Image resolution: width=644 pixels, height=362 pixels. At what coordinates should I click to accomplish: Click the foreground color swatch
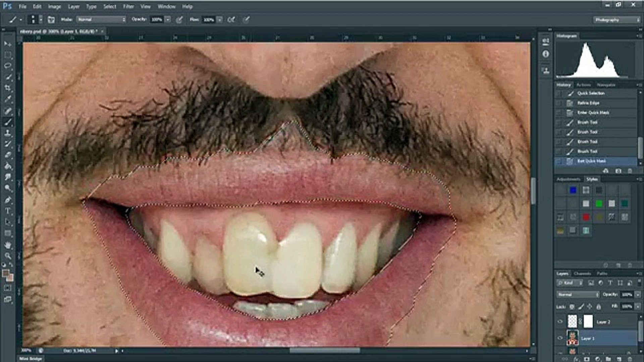6,274
